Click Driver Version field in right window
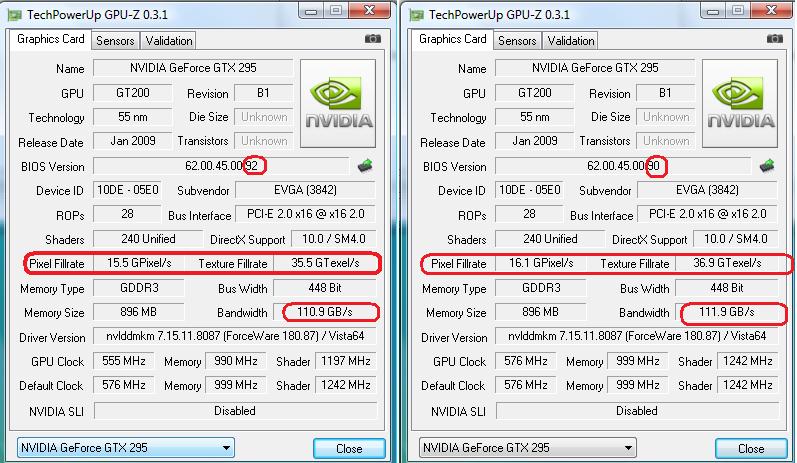 pos(637,336)
